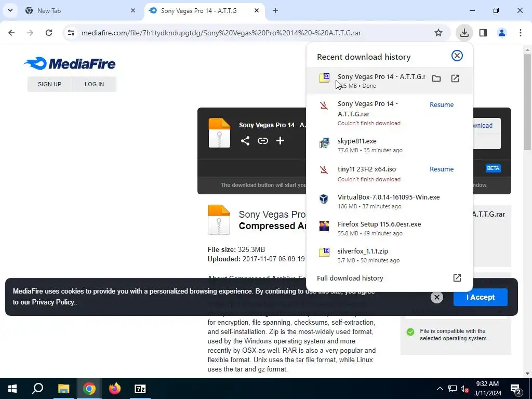Viewport: 532px width, 399px height.
Task: Open a new browser tab
Action: point(275,11)
